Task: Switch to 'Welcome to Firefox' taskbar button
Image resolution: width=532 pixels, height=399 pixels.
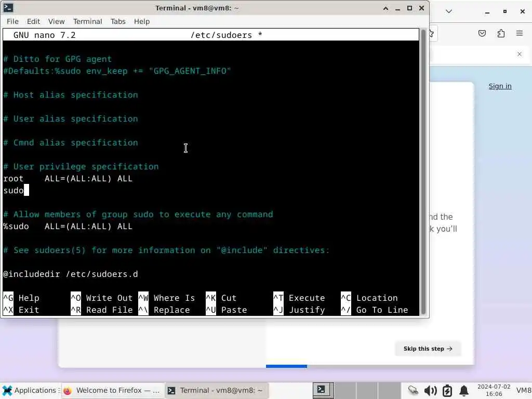Action: [x=113, y=391]
